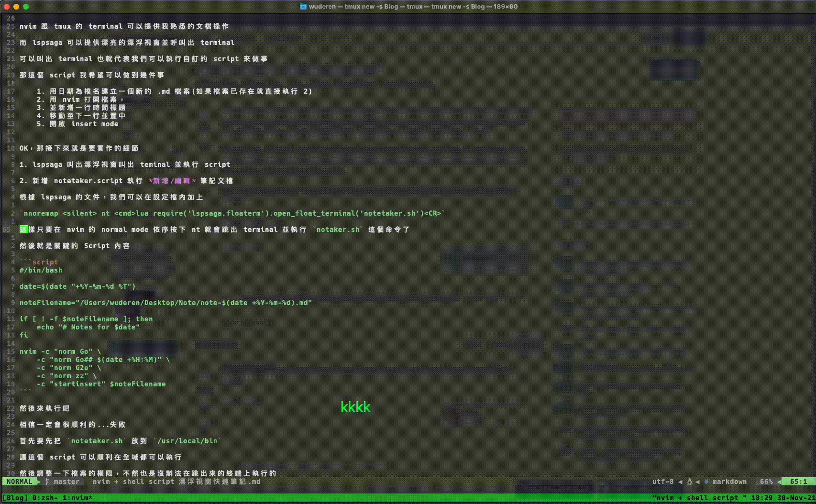
Task: Click the ```script code fence opener
Action: point(39,262)
